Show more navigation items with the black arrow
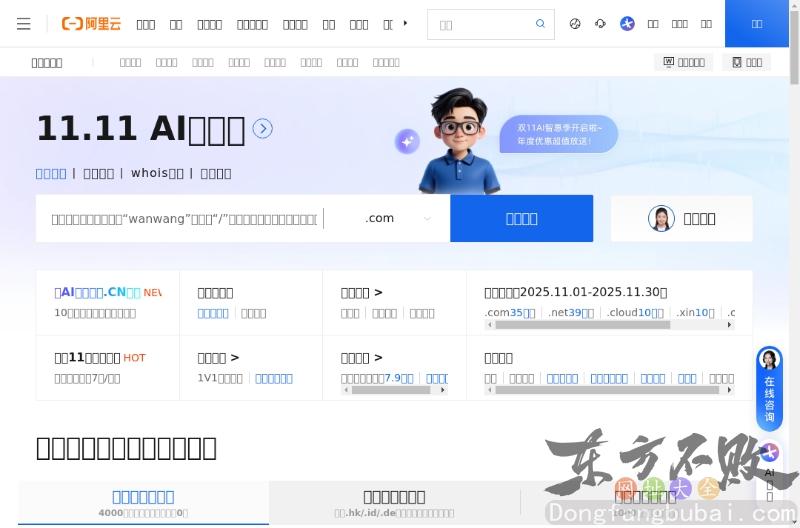800x528 pixels. (x=405, y=23)
